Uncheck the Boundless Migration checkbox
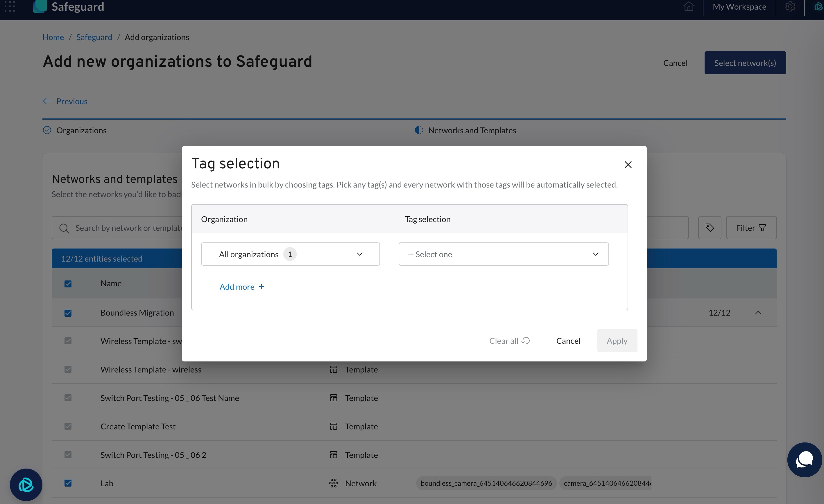The height and width of the screenshot is (504, 824). 68,313
